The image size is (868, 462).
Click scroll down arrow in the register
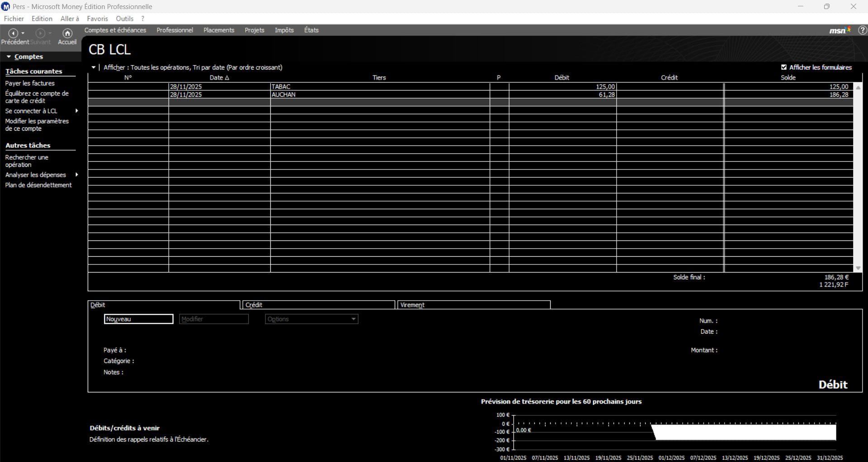click(858, 268)
